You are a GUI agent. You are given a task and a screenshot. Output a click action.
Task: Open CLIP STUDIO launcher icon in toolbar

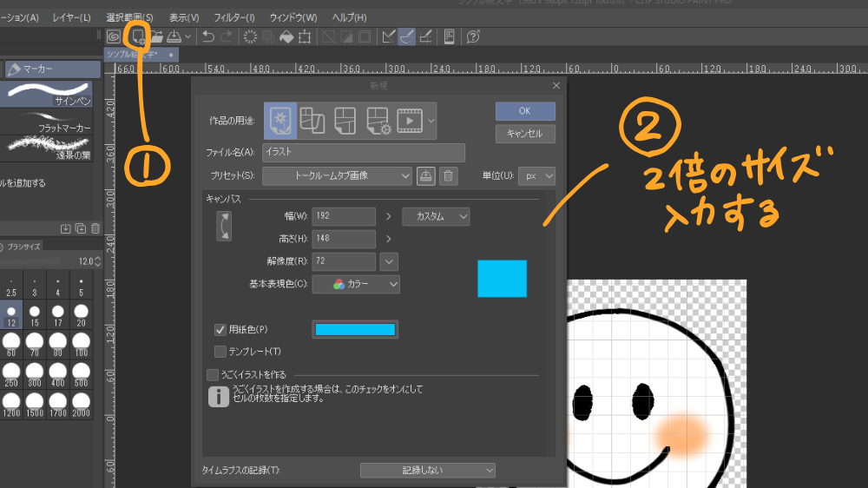[x=114, y=36]
